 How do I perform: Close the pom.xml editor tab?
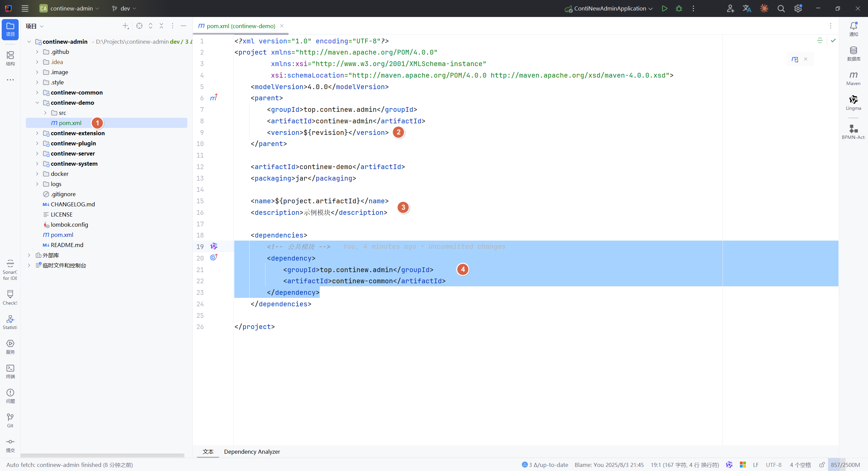coord(282,26)
